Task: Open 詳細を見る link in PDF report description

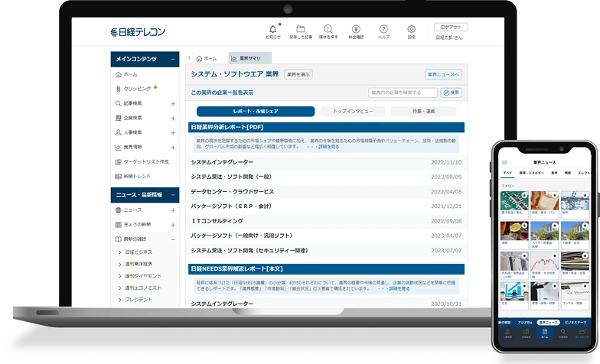Action: pyautogui.click(x=329, y=147)
